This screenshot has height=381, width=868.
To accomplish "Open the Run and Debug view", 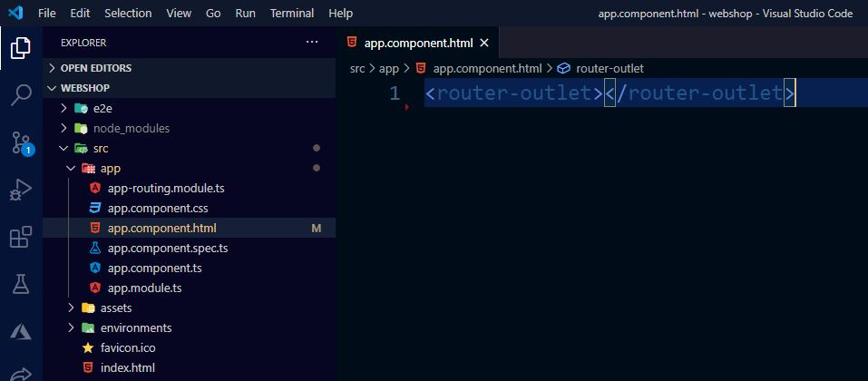I will click(x=21, y=190).
